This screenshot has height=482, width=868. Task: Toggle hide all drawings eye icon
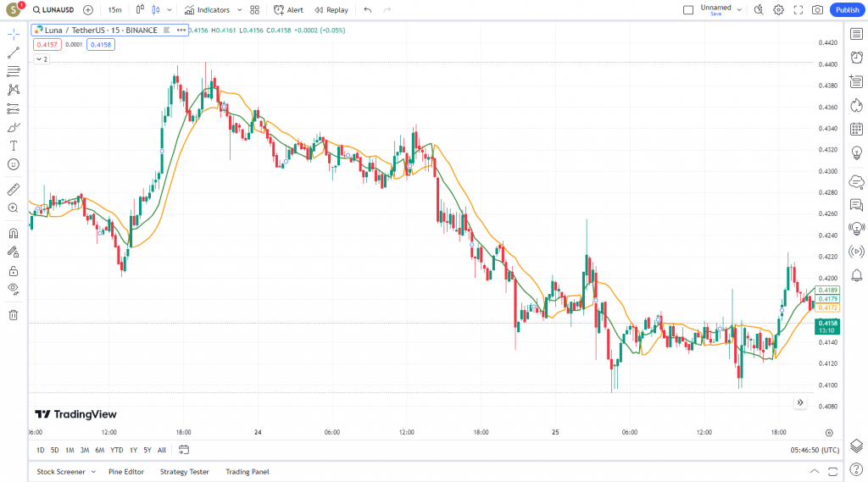click(x=14, y=289)
